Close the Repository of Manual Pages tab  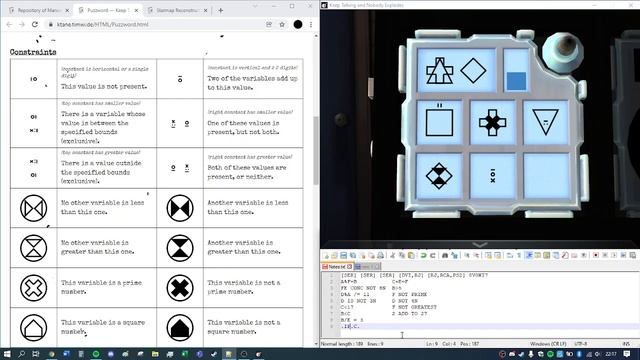click(x=67, y=10)
